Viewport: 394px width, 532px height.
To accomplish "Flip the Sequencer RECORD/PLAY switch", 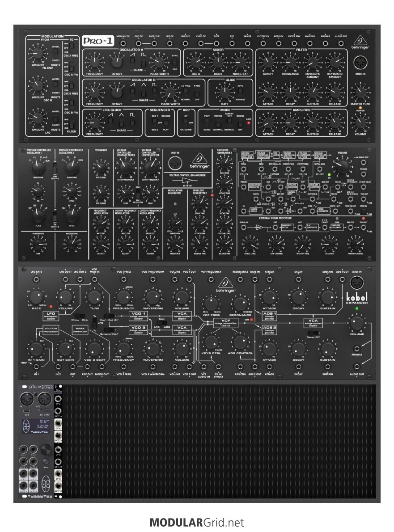I will [165, 122].
